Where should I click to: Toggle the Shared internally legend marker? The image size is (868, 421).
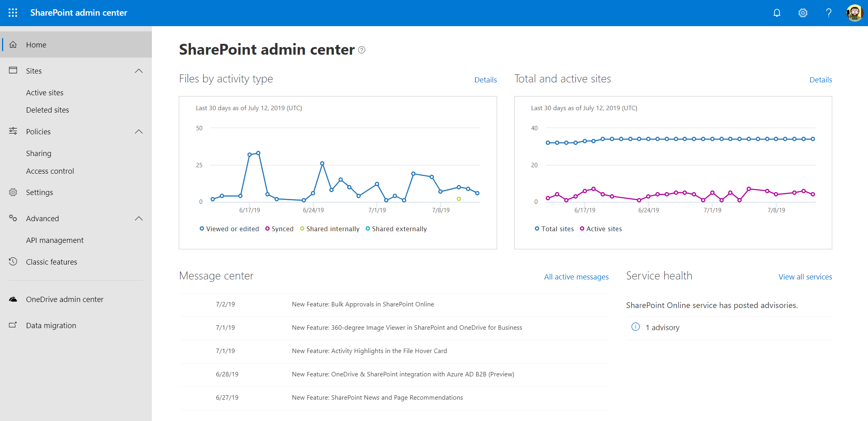click(x=302, y=229)
